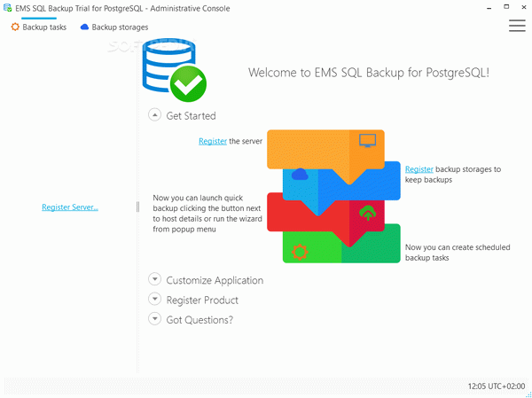Open the Register Server... link in left panel
The image size is (532, 398).
pyautogui.click(x=70, y=207)
